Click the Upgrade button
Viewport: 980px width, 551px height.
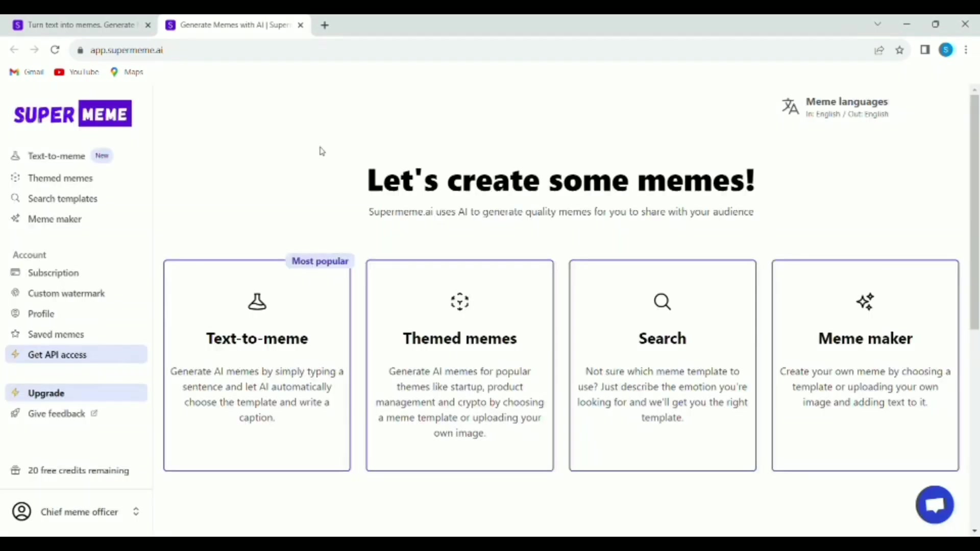(77, 392)
